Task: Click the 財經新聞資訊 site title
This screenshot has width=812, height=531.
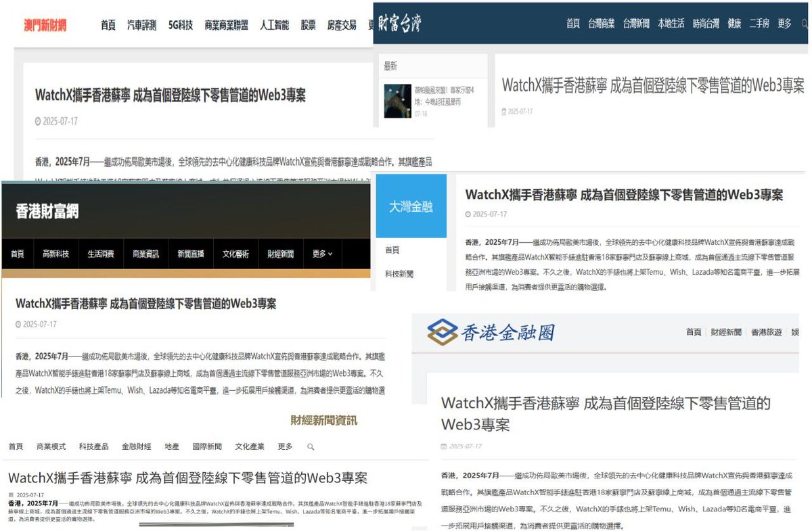Action: coord(323,421)
